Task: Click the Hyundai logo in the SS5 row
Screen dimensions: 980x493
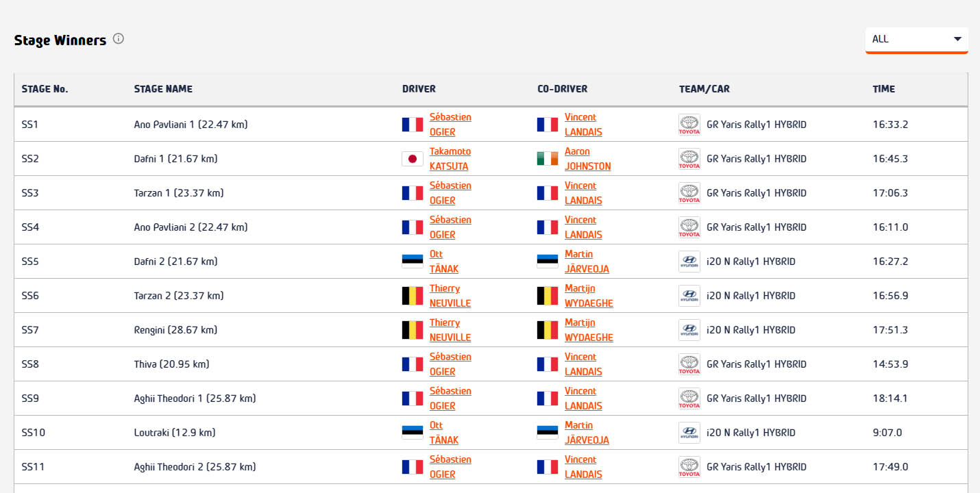Action: (689, 262)
